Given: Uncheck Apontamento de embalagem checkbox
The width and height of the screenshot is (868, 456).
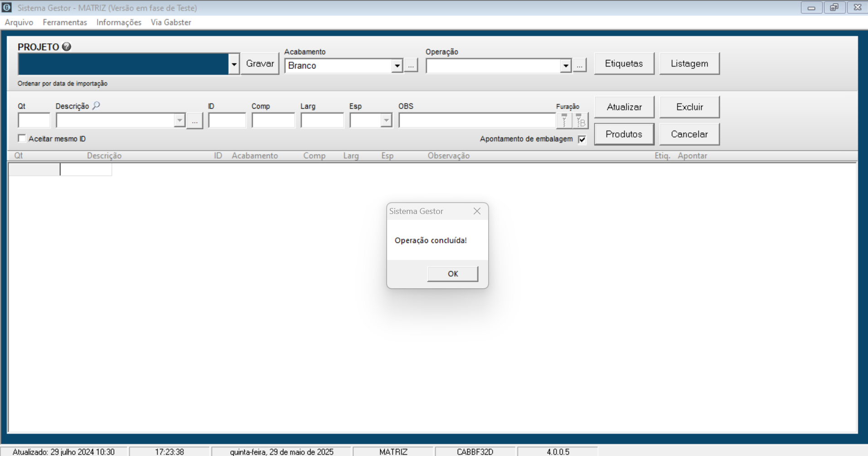Looking at the screenshot, I should (582, 139).
